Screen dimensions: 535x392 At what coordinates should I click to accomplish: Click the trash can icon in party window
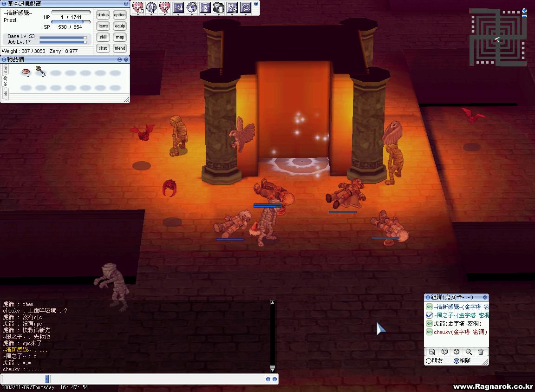(x=481, y=352)
